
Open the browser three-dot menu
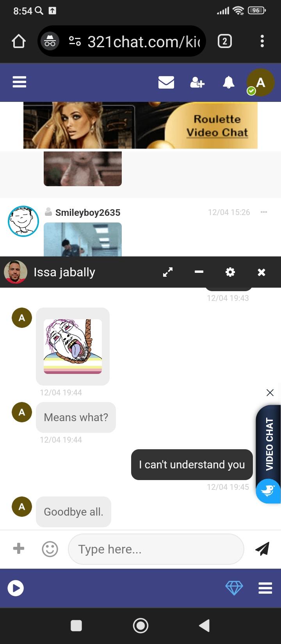click(x=262, y=41)
